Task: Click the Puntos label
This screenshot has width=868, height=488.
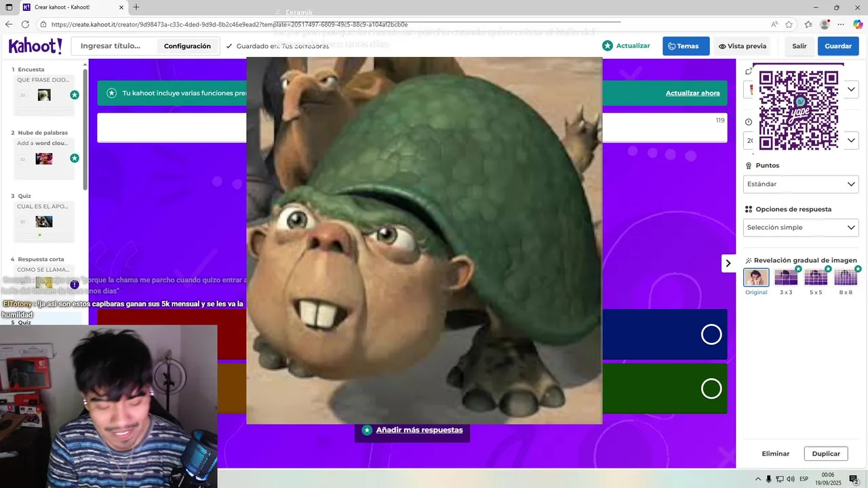Action: tap(768, 165)
